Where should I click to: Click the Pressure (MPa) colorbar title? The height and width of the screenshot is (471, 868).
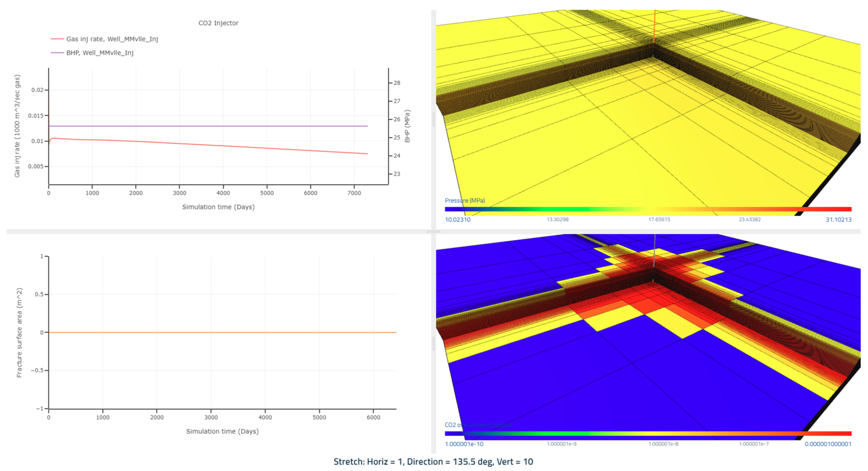pyautogui.click(x=465, y=200)
